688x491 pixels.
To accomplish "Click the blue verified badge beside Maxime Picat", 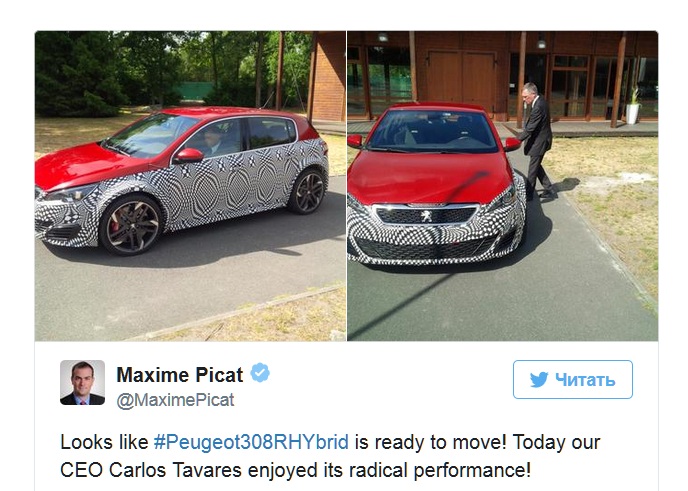I will [260, 373].
